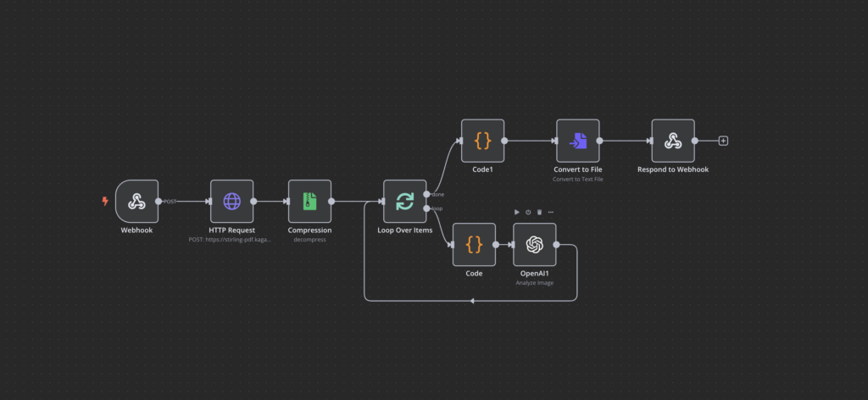Viewport: 868px width, 400px height.
Task: Click the Webhook node POST output connector
Action: [x=159, y=202]
